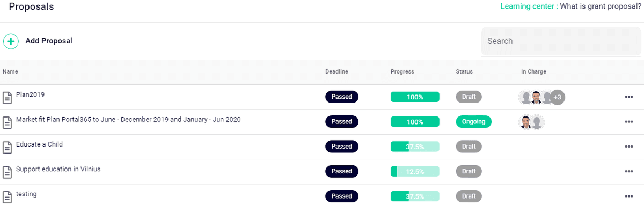Click the Passed deadline badge for Market fit Plan

tap(342, 122)
